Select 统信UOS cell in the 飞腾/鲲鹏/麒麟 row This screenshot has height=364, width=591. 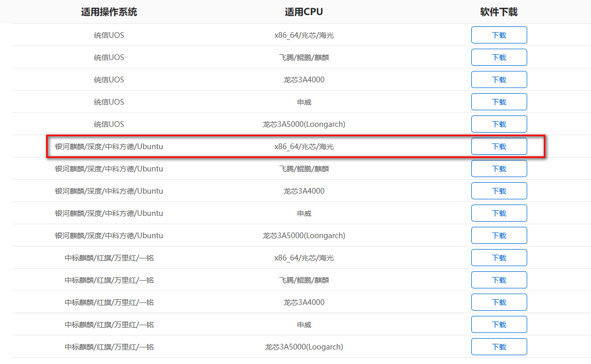coord(109,57)
